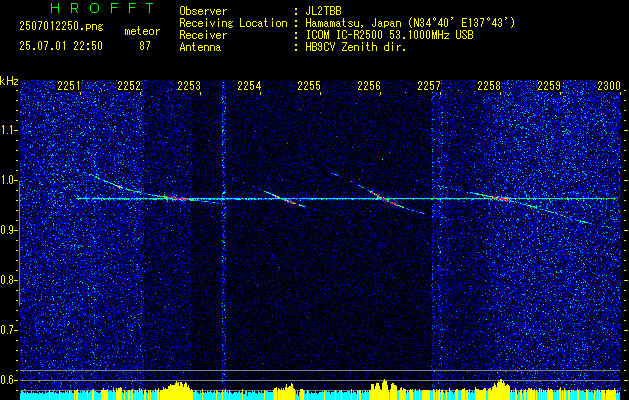Click the 2259 time marker
The image size is (629, 400).
[549, 85]
